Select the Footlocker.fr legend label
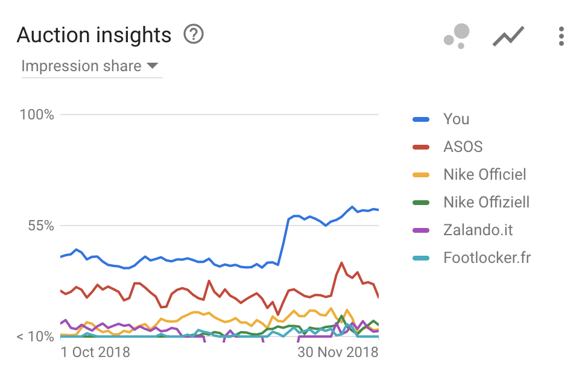Image resolution: width=585 pixels, height=392 pixels. pos(487,258)
